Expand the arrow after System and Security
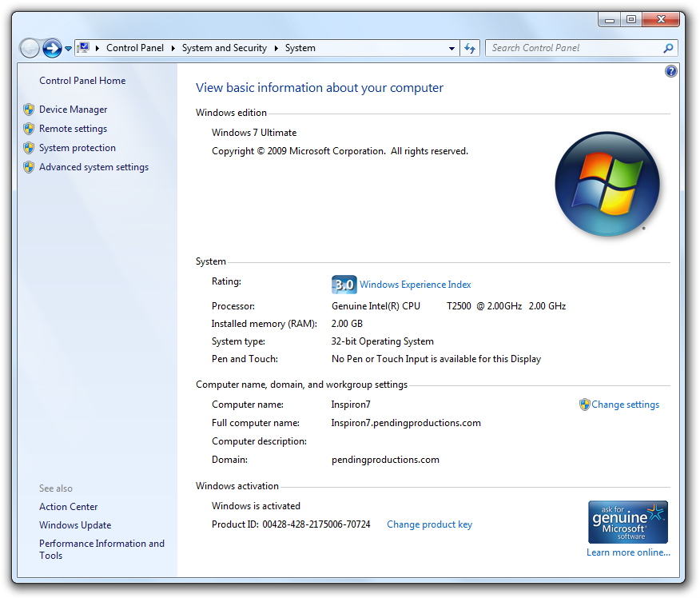700x598 pixels. coord(276,48)
